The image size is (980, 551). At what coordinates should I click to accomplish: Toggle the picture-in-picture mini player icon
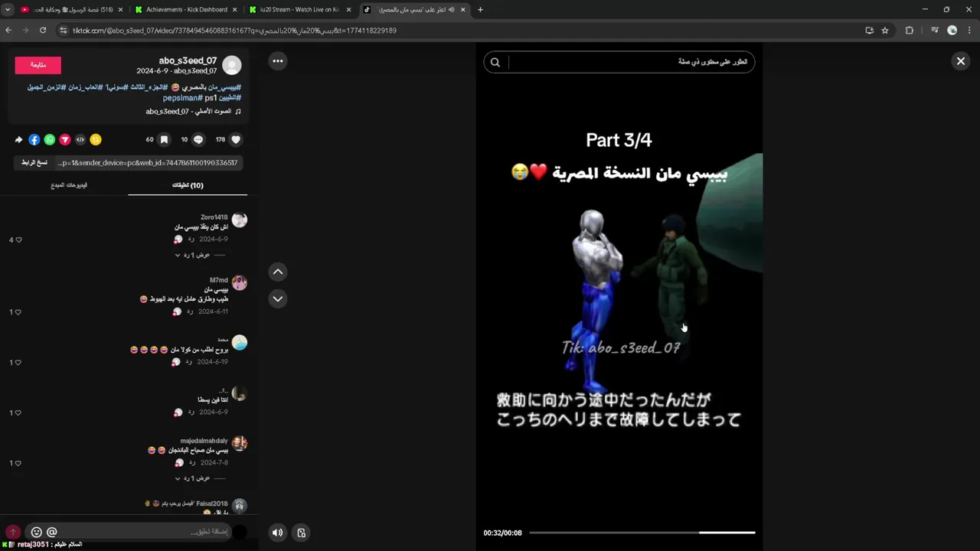tap(301, 533)
